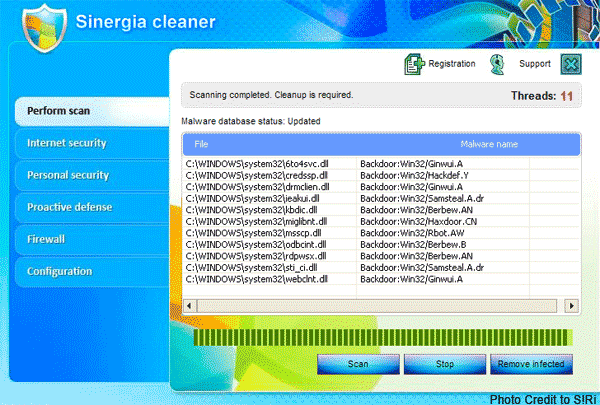Image resolution: width=600 pixels, height=405 pixels.
Task: Open Registration link text
Action: [x=452, y=64]
